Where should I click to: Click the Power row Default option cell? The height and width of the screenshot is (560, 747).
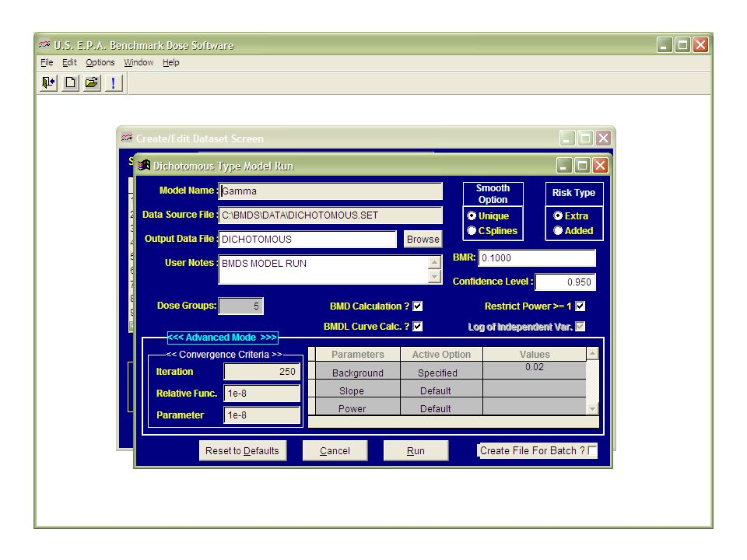coord(442,406)
